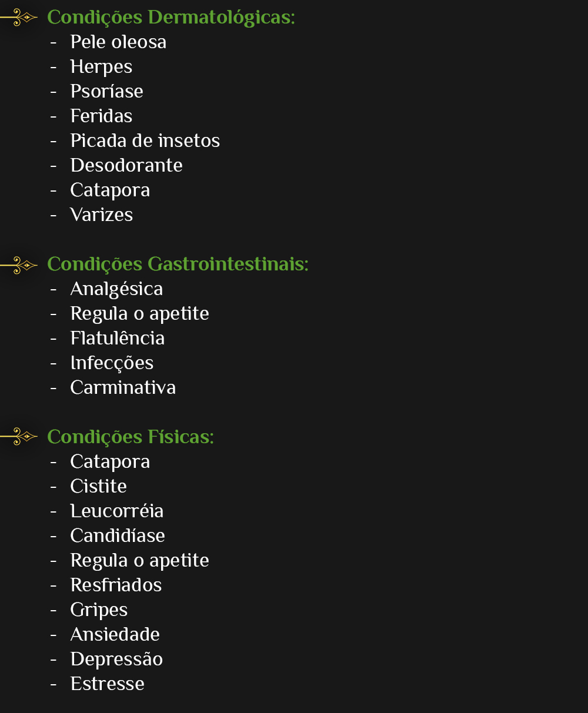Screen dimensions: 588x713
Task: Select the Desodorante item
Action: click(126, 166)
